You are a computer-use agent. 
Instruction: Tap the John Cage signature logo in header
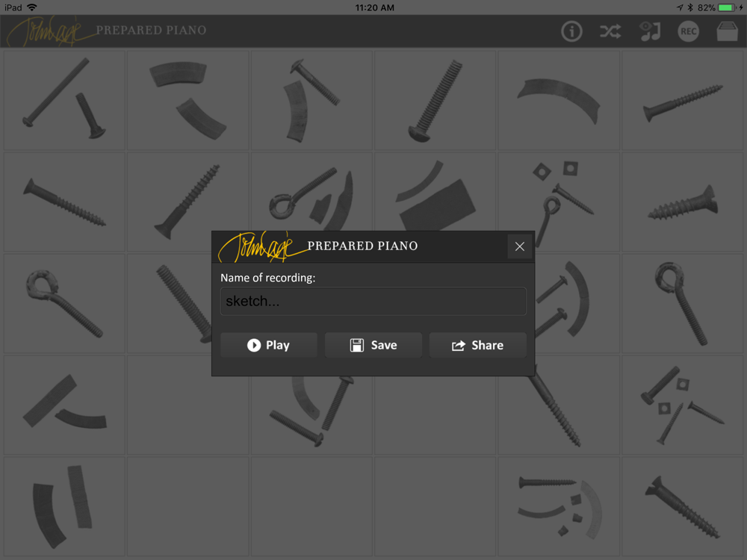[x=52, y=31]
